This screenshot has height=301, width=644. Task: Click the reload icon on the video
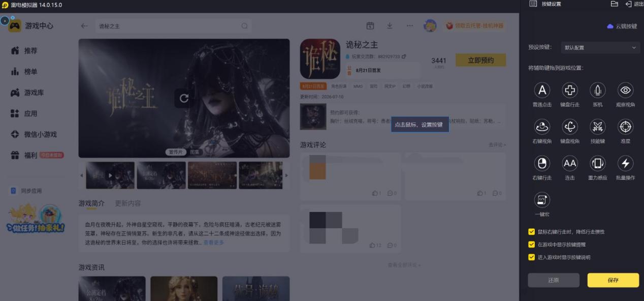tap(184, 99)
